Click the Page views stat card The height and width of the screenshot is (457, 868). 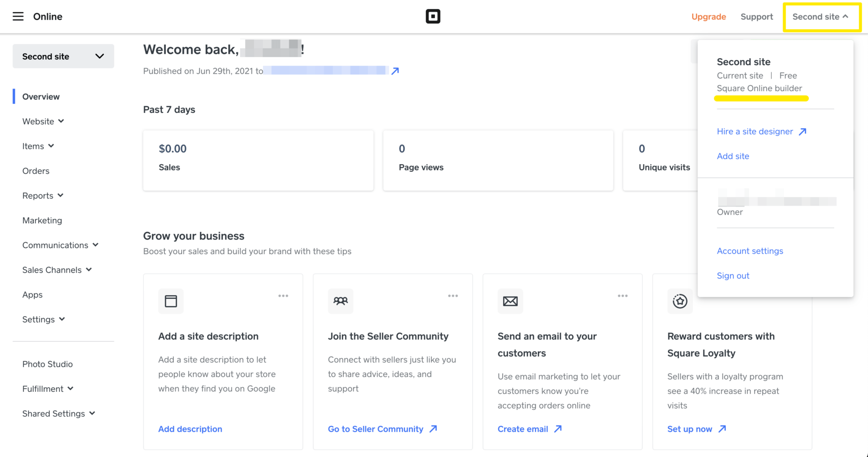click(x=498, y=160)
